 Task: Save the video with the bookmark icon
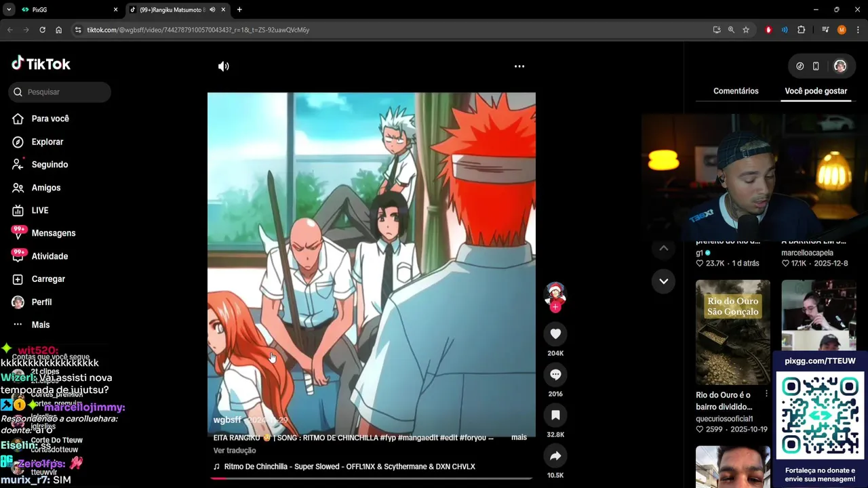coord(555,415)
